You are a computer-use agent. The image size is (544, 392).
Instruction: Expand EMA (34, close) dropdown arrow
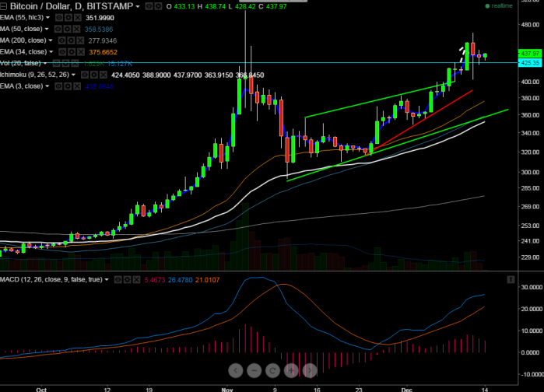point(51,51)
